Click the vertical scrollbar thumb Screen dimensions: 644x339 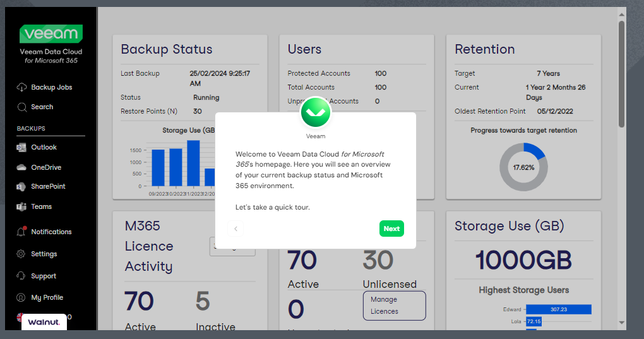(x=621, y=74)
